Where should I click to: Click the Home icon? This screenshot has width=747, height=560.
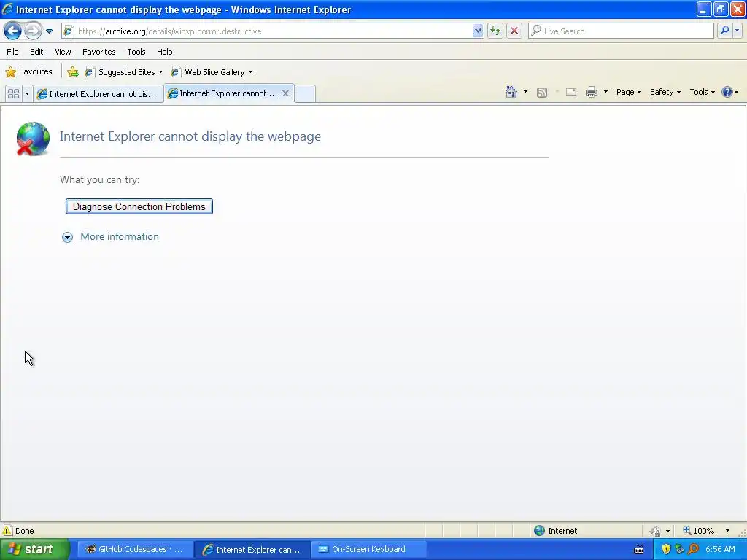coord(511,92)
